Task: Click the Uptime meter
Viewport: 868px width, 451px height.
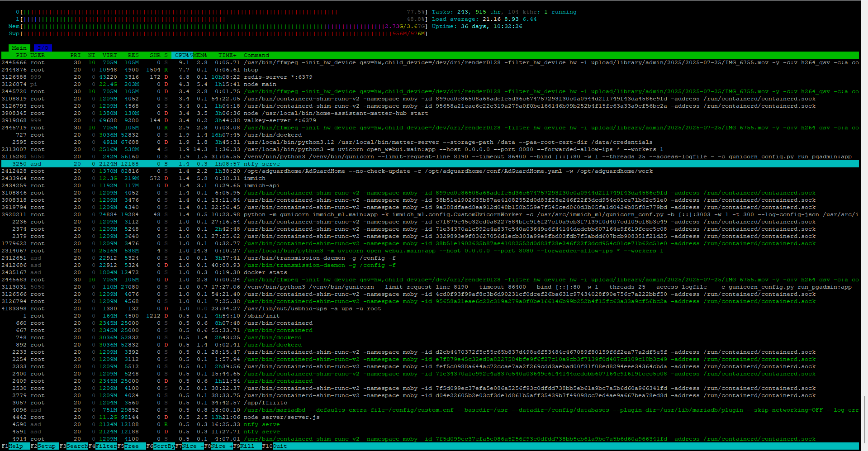Action: pyautogui.click(x=477, y=26)
